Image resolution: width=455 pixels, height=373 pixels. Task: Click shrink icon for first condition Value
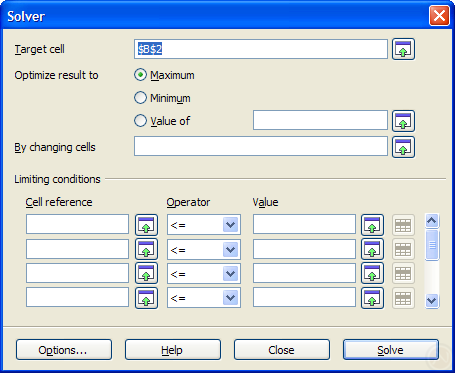click(x=372, y=225)
